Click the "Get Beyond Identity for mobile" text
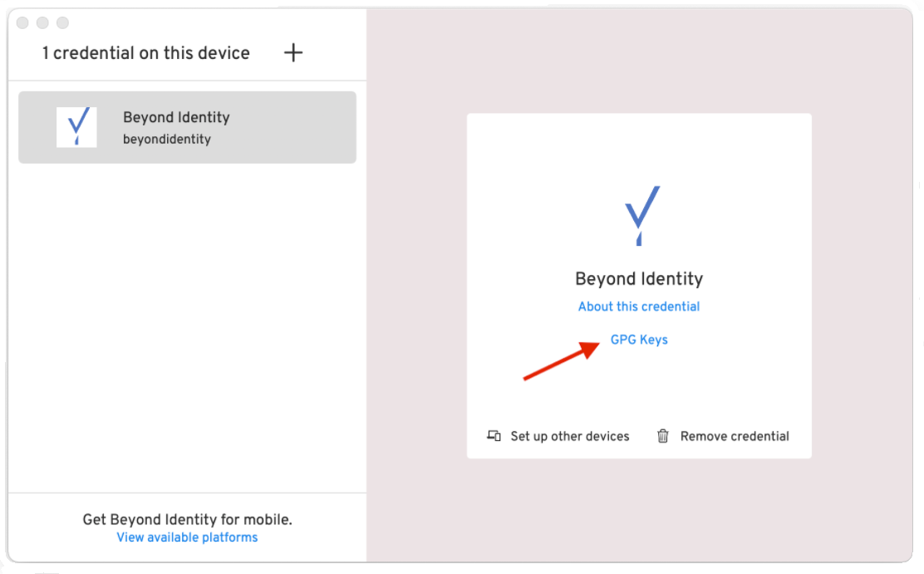Screen dimensions: 924x574 click(x=187, y=520)
